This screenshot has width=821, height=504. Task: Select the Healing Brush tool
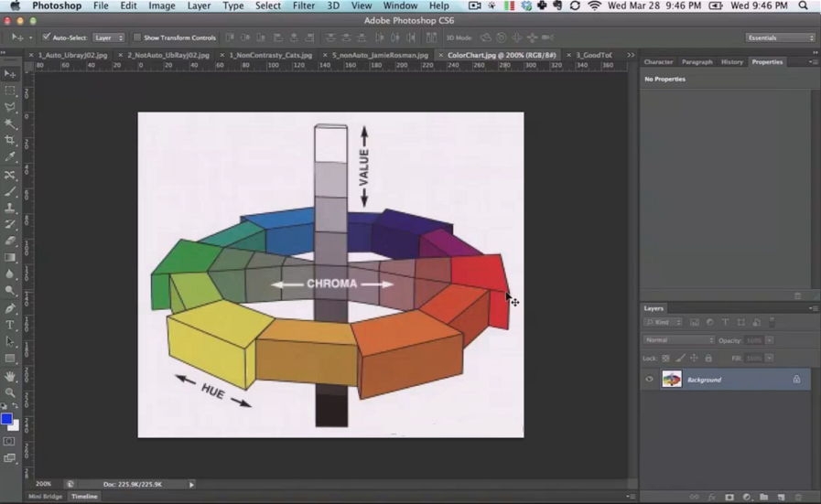click(x=10, y=175)
